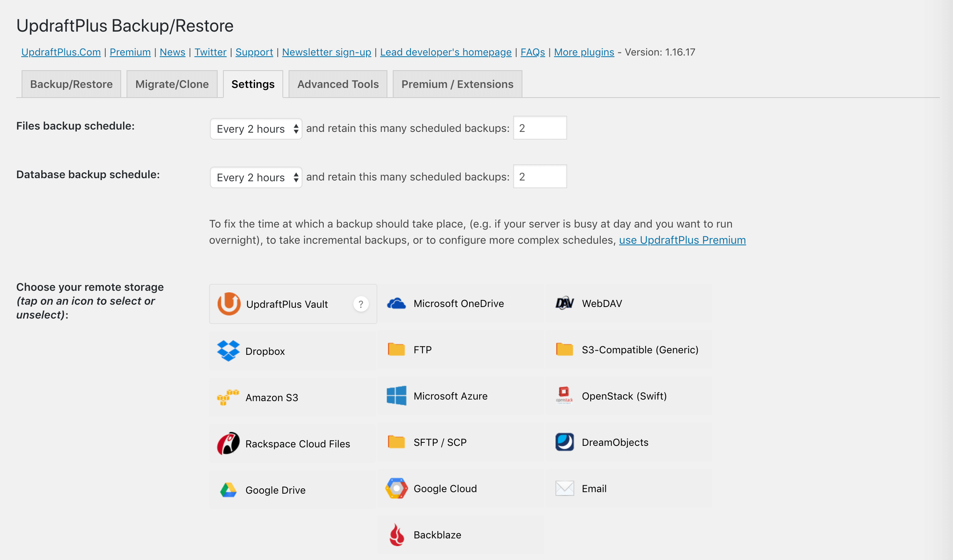
Task: Select the Amazon S3 icon
Action: (228, 397)
